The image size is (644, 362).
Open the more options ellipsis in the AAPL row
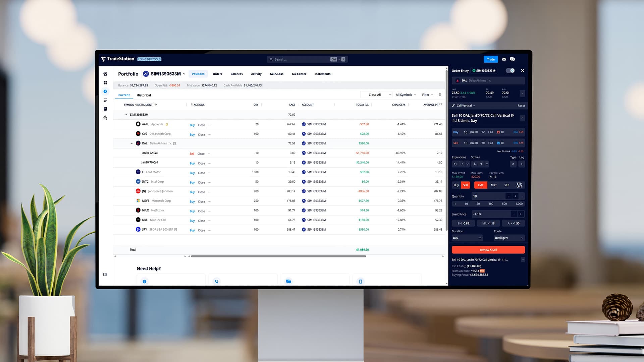coord(209,125)
